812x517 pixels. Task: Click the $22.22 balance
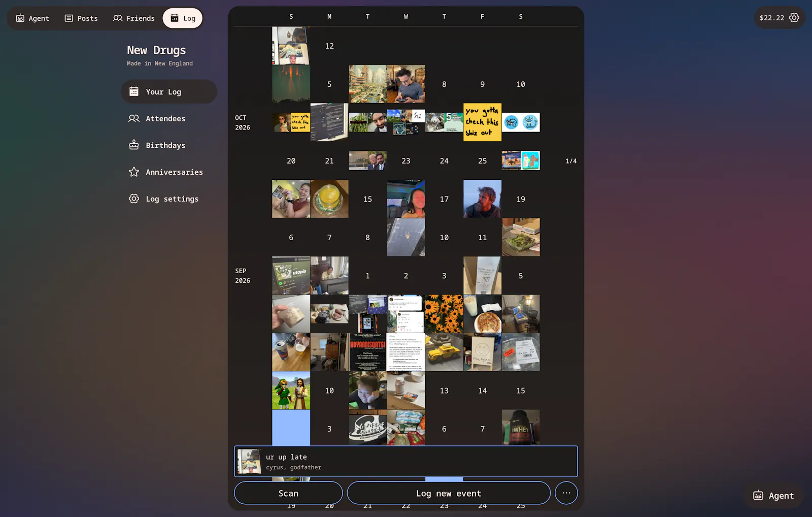tap(771, 18)
